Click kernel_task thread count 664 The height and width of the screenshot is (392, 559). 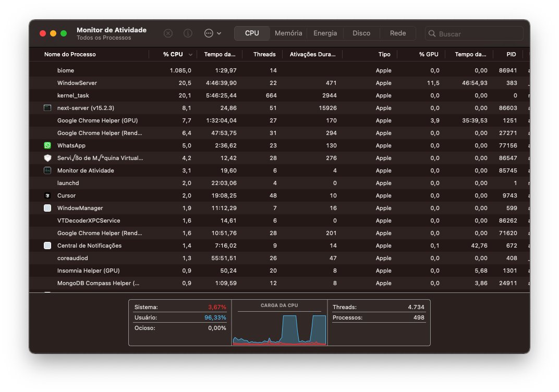point(271,95)
